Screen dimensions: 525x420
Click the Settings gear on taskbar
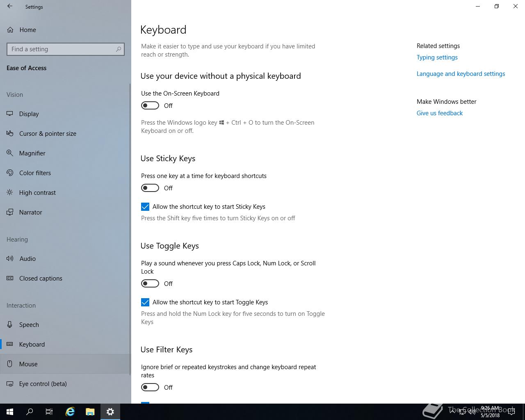pos(110,412)
